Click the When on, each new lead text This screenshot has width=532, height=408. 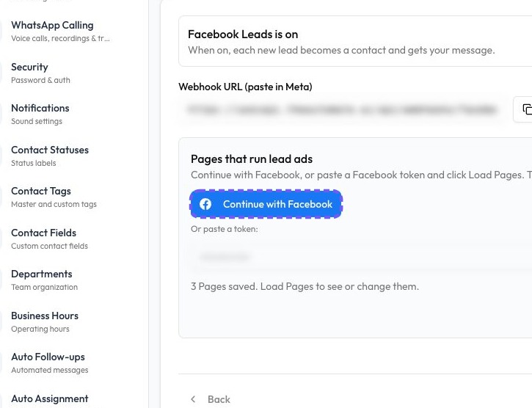pos(341,50)
